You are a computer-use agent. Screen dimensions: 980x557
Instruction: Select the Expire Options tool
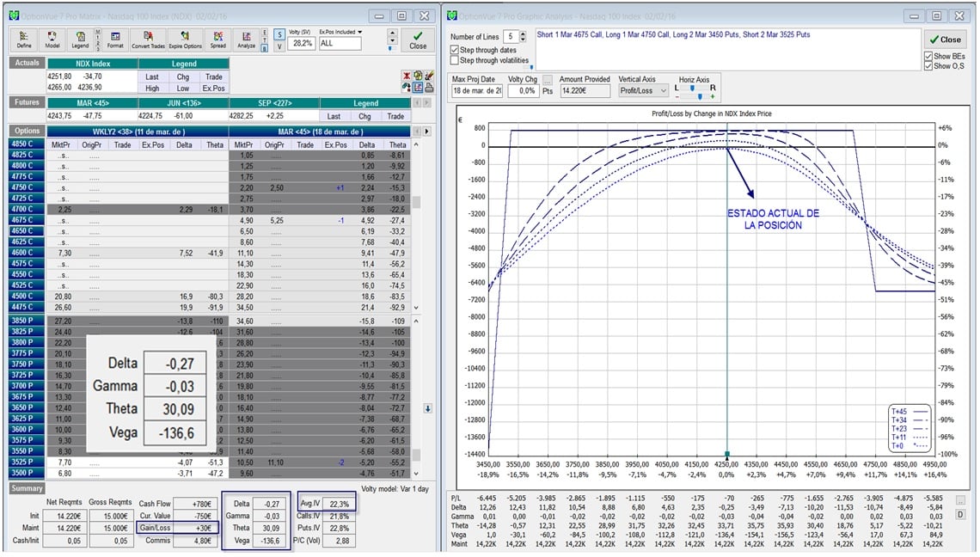point(185,40)
